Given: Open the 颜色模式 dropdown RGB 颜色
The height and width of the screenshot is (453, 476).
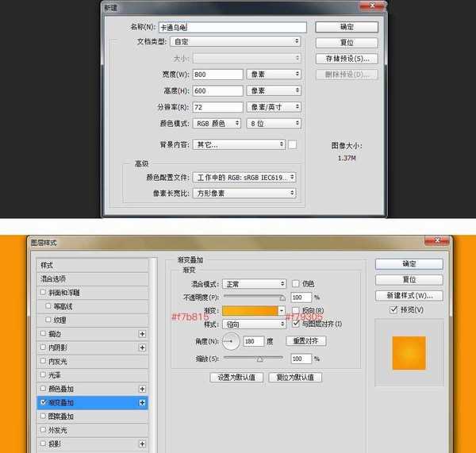Looking at the screenshot, I should [217, 123].
